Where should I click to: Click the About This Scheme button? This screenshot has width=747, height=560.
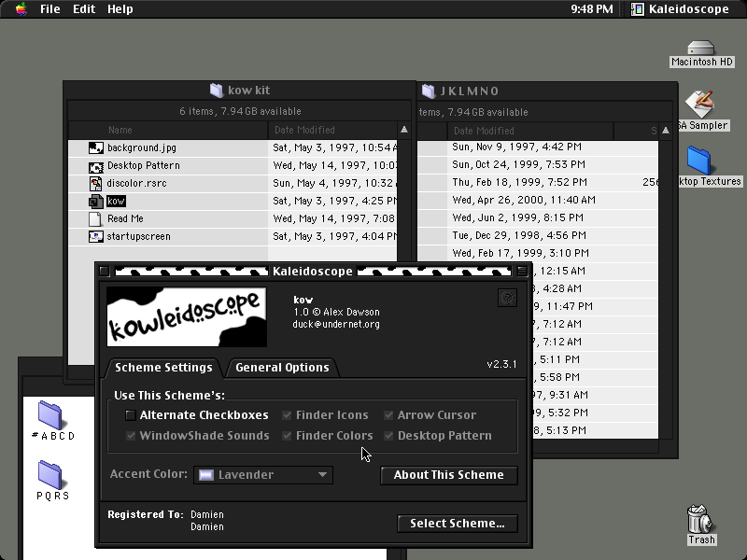tap(449, 475)
